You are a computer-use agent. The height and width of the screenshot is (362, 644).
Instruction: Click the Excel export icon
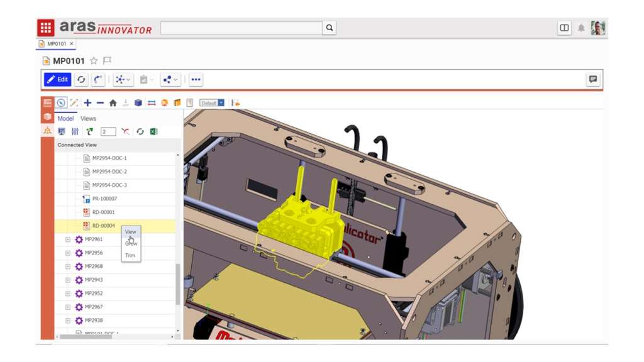[x=153, y=131]
